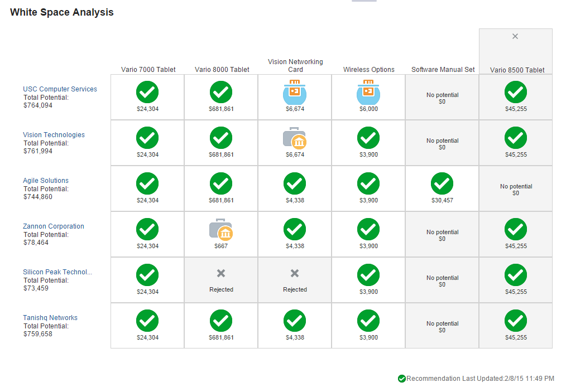Click the Vario 7000 Tablet column header
The image size is (566, 392).
click(148, 70)
